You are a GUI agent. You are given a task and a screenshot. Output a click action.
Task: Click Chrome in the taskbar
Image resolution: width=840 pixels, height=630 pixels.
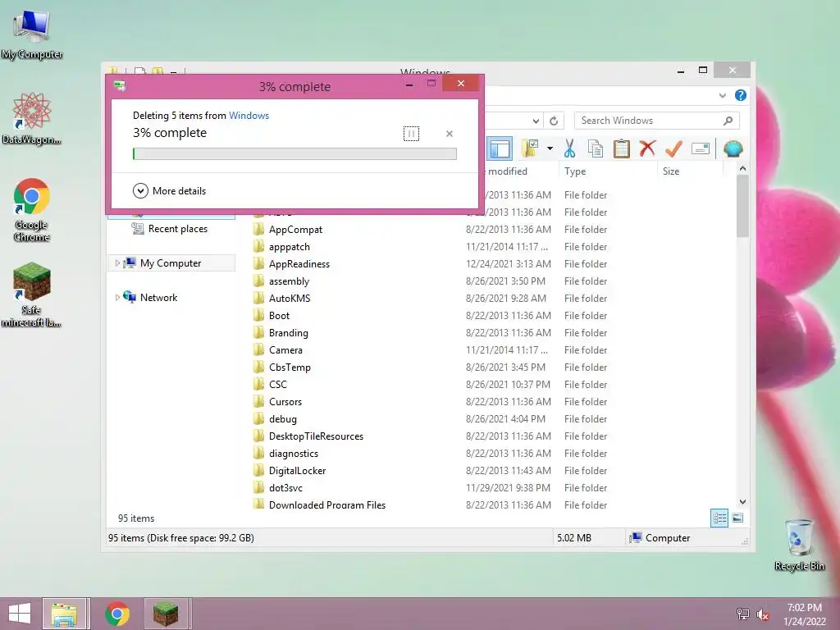pyautogui.click(x=117, y=614)
